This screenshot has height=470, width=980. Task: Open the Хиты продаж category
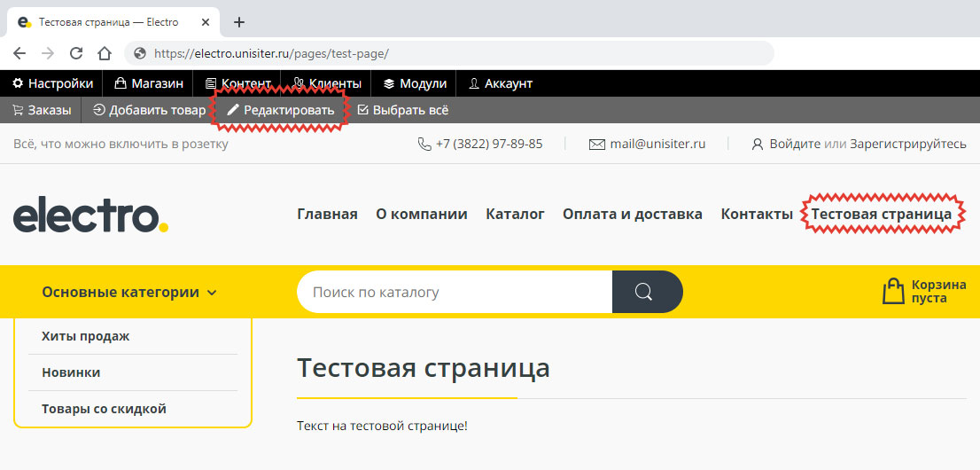[x=86, y=336]
